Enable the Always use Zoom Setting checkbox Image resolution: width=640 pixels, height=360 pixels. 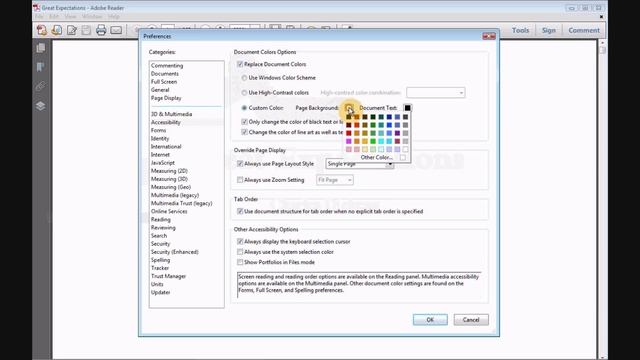pyautogui.click(x=240, y=180)
